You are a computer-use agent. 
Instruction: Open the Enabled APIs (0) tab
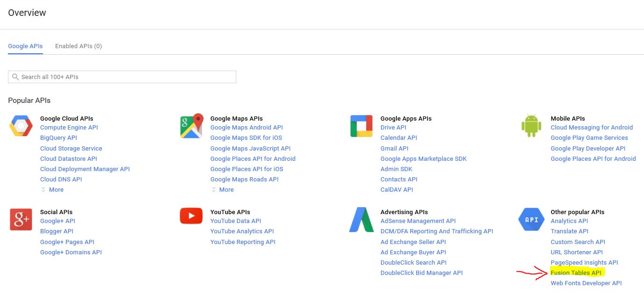[78, 46]
